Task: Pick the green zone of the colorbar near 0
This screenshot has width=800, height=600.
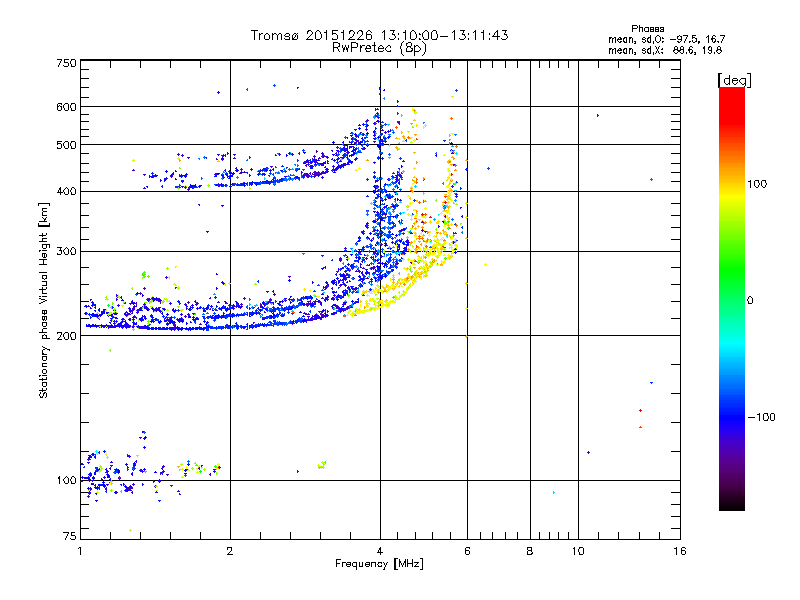Action: point(732,286)
